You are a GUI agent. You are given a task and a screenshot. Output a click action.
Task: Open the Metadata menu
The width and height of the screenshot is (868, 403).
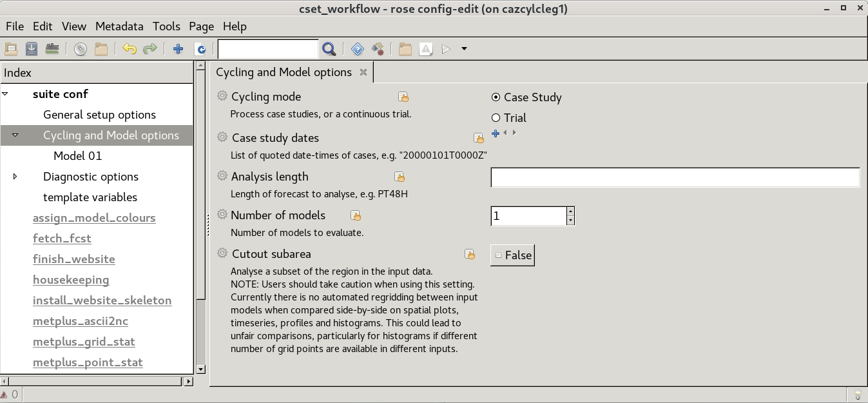pyautogui.click(x=119, y=26)
